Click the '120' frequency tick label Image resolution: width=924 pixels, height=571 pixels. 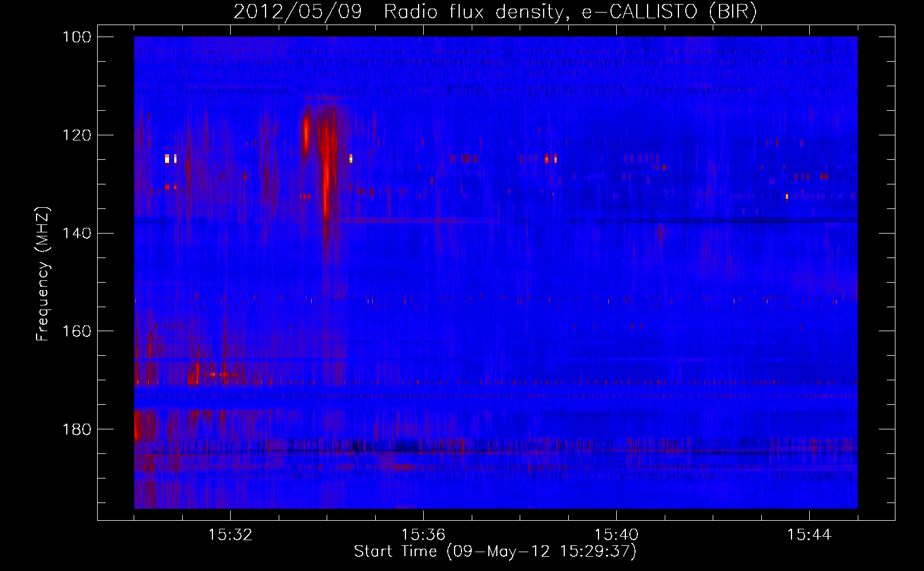click(x=77, y=135)
